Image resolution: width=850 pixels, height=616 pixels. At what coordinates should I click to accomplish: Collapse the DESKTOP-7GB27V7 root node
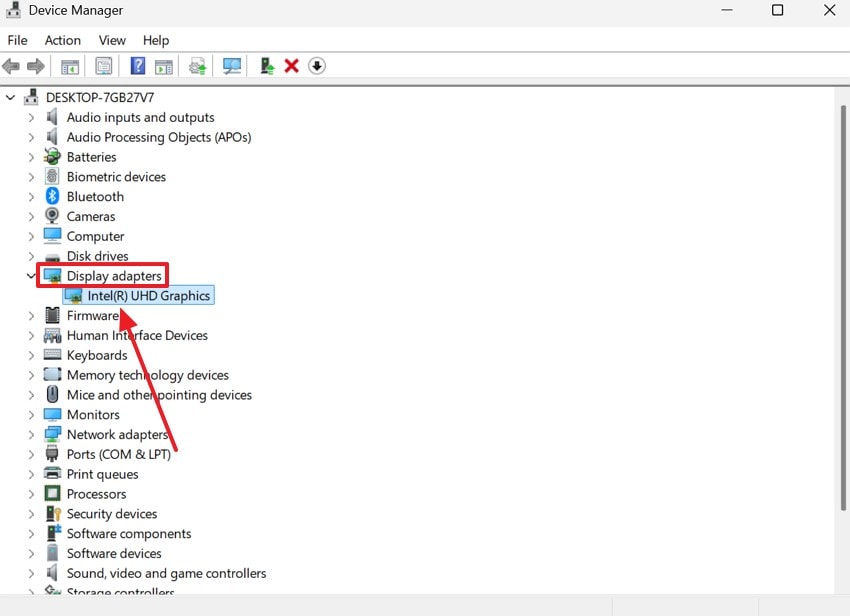pos(10,98)
